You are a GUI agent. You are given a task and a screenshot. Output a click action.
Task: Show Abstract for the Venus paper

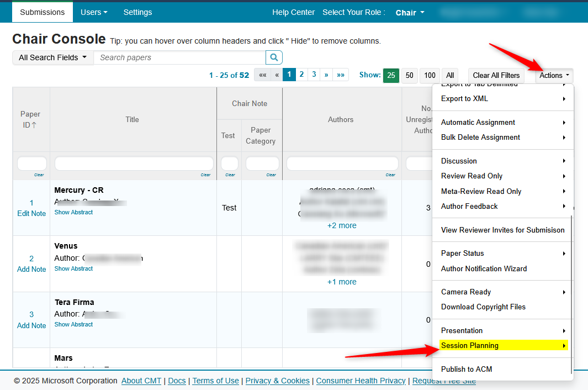pyautogui.click(x=73, y=268)
